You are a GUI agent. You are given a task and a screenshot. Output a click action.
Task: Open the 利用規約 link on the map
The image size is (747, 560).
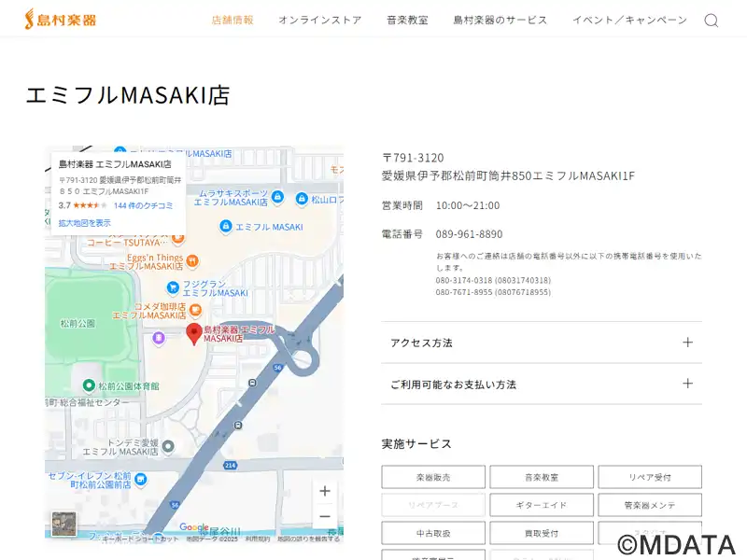(x=258, y=539)
